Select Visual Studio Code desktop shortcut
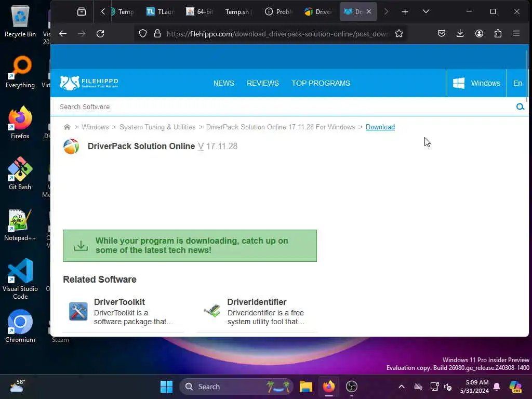Image resolution: width=532 pixels, height=399 pixels. point(20,279)
